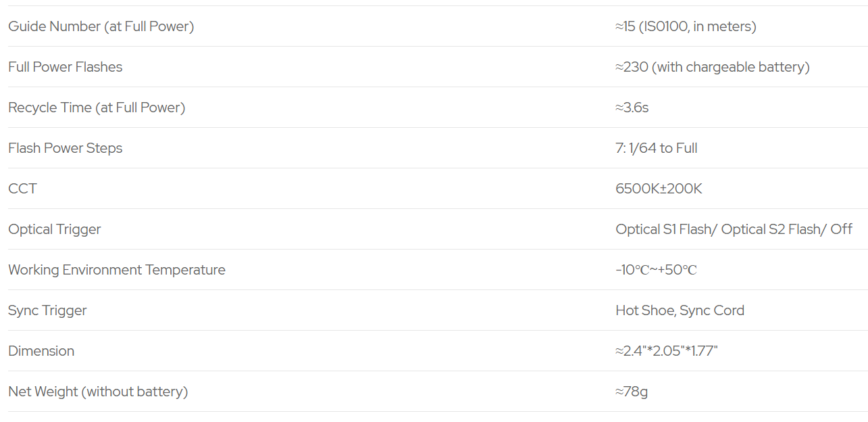Click the "Full Power Flashes" row label
The height and width of the screenshot is (422, 868).
pos(66,67)
